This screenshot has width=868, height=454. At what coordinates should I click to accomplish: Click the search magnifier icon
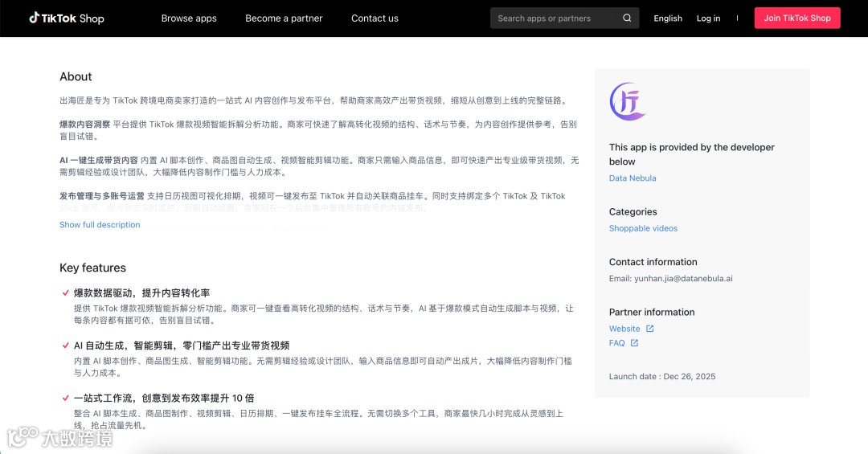click(627, 18)
